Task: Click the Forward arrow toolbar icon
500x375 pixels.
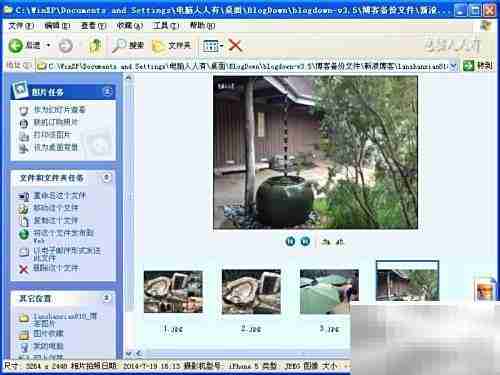Action: point(66,46)
